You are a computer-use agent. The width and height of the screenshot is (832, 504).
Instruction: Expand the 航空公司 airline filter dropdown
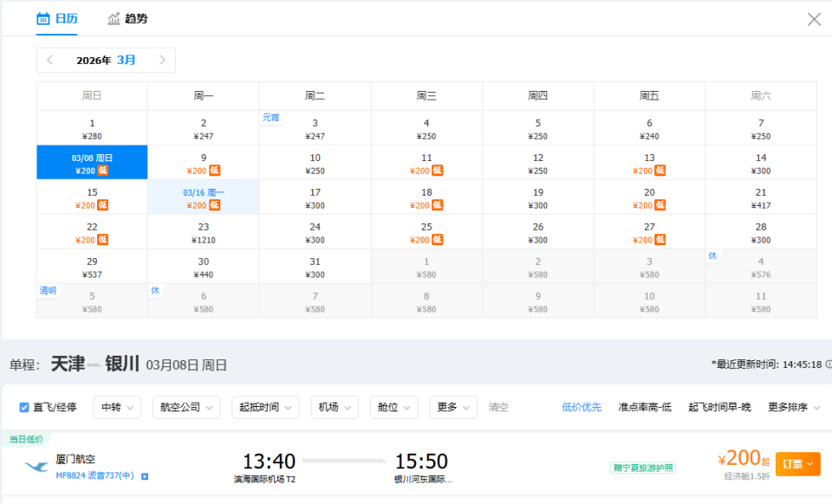click(186, 407)
